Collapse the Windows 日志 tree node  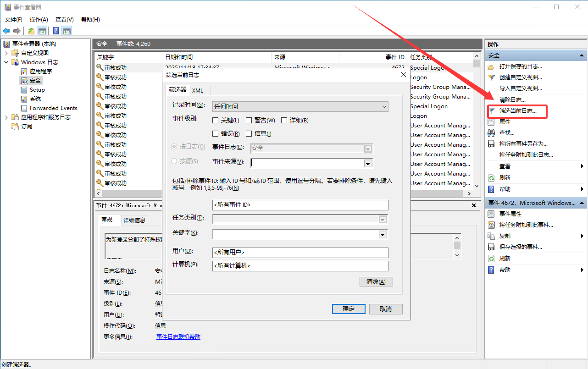(6, 62)
